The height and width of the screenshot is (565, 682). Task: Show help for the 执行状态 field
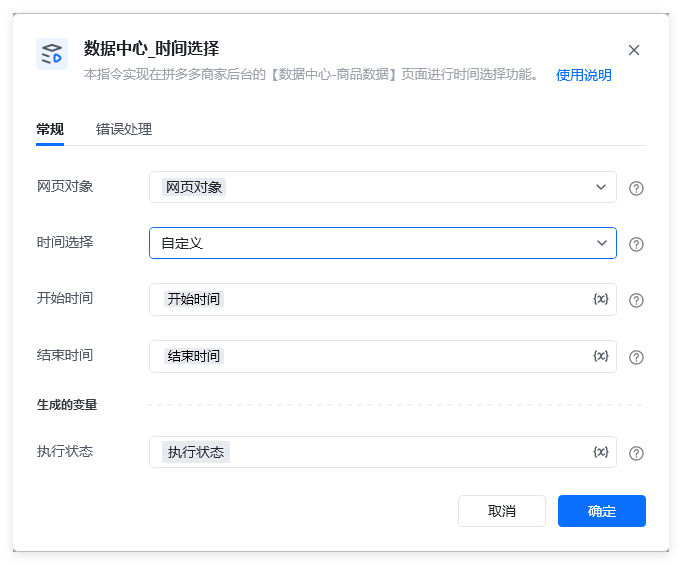coord(636,453)
